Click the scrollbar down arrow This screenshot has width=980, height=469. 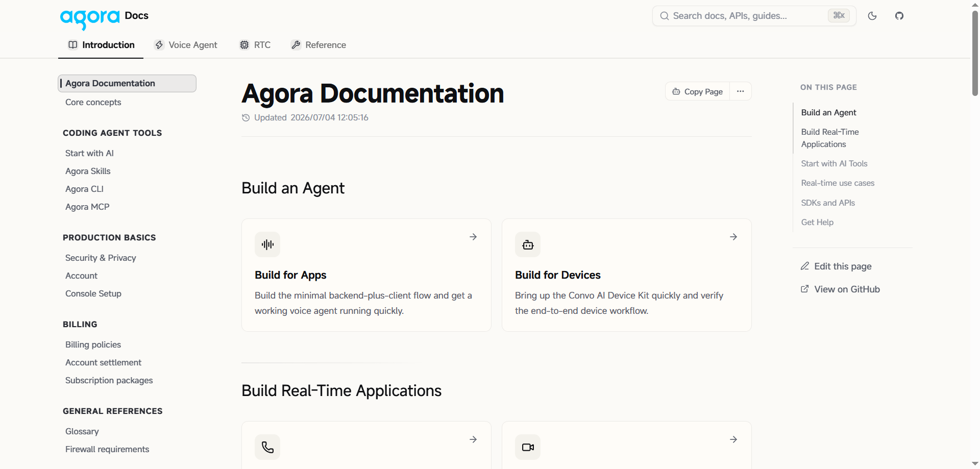975,463
